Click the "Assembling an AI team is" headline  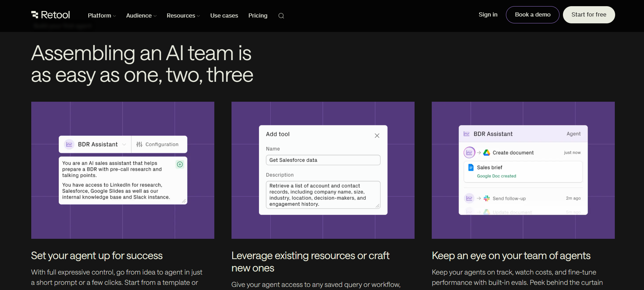tap(141, 53)
